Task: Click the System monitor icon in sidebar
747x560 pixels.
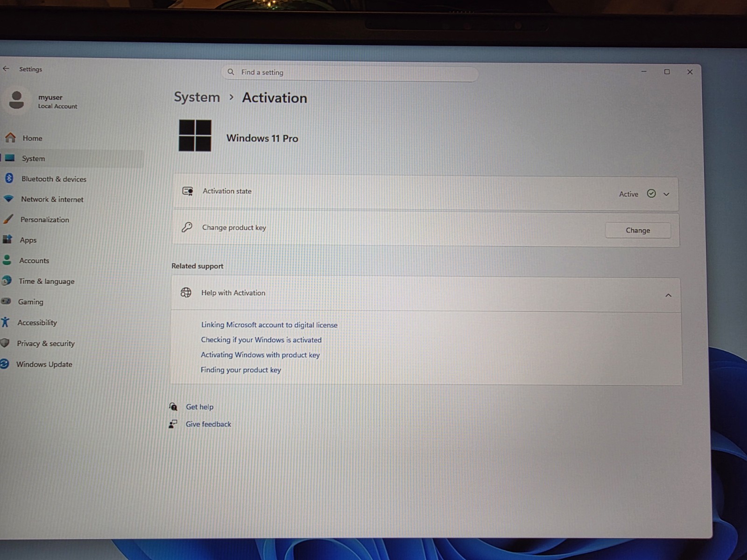Action: click(x=10, y=158)
